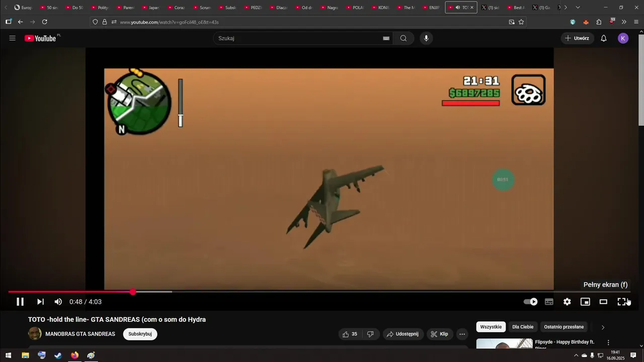Skip to the next video
This screenshot has width=644, height=362.
40,302
